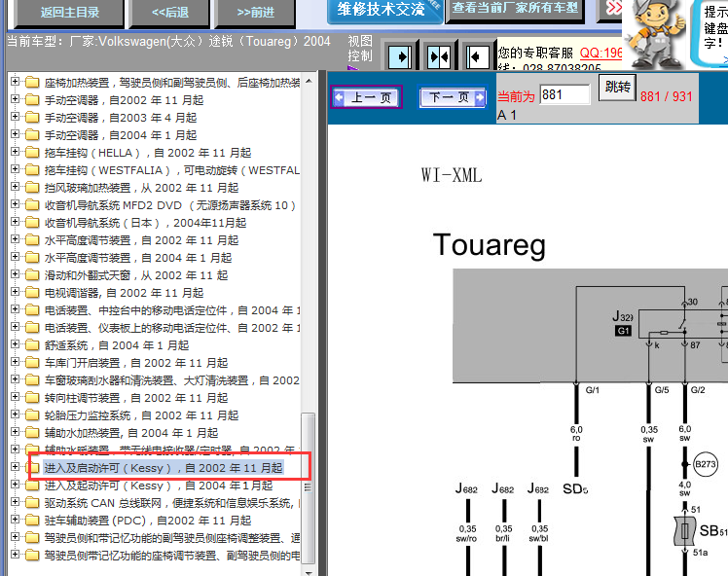
Task: Click folder icon of 驻车辅助装置 (PDC)
Action: tap(32, 521)
